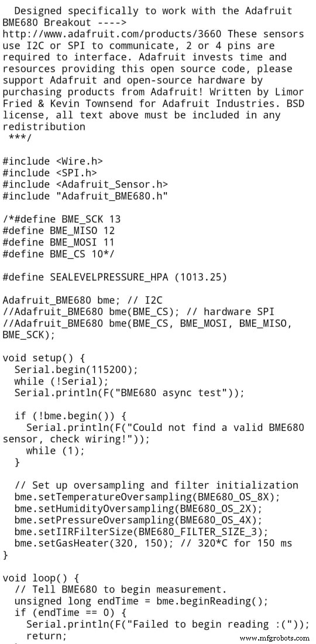316x644 pixels.
Task: Click the www.mfgrobots.com watermark
Action: 274,638
